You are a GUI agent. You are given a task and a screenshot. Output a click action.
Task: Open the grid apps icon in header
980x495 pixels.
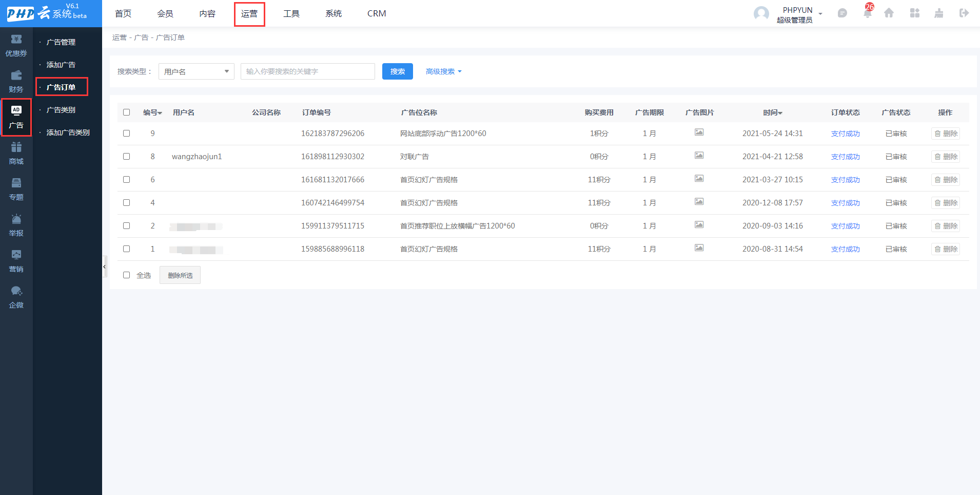pos(914,13)
